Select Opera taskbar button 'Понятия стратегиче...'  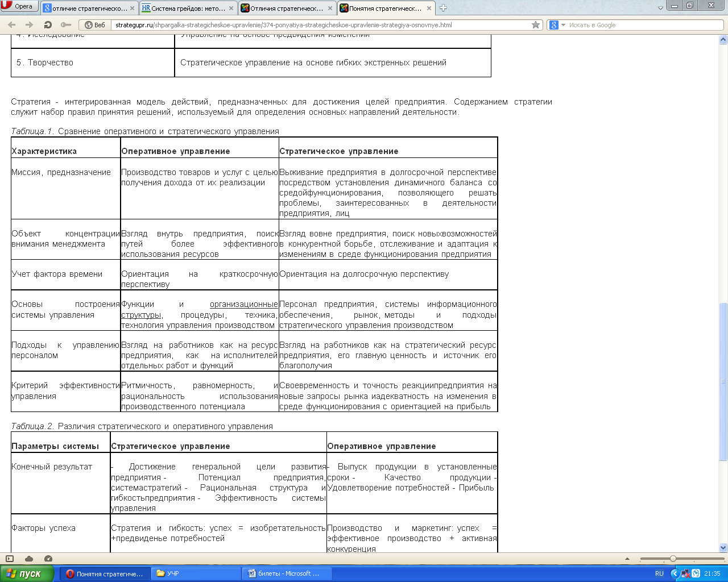(x=106, y=573)
